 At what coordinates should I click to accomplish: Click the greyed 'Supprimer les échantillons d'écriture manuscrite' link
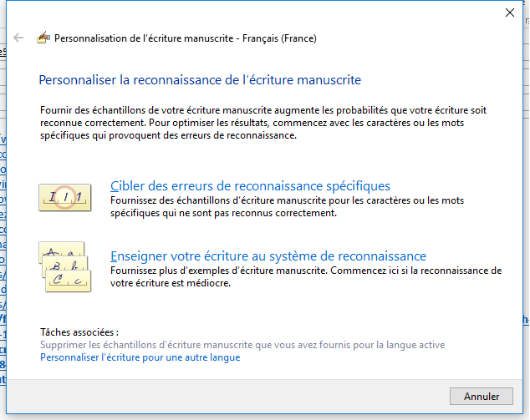(242, 345)
